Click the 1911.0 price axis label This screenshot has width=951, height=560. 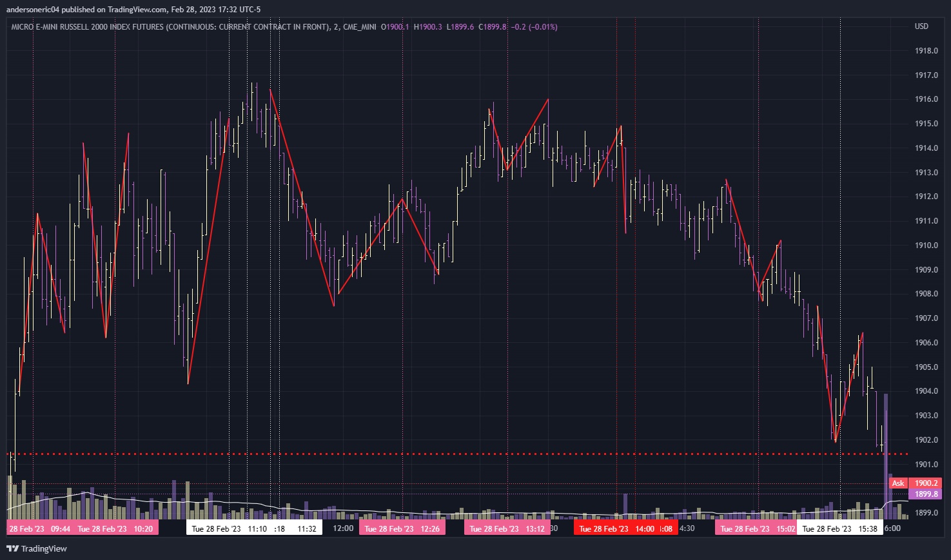(x=926, y=221)
